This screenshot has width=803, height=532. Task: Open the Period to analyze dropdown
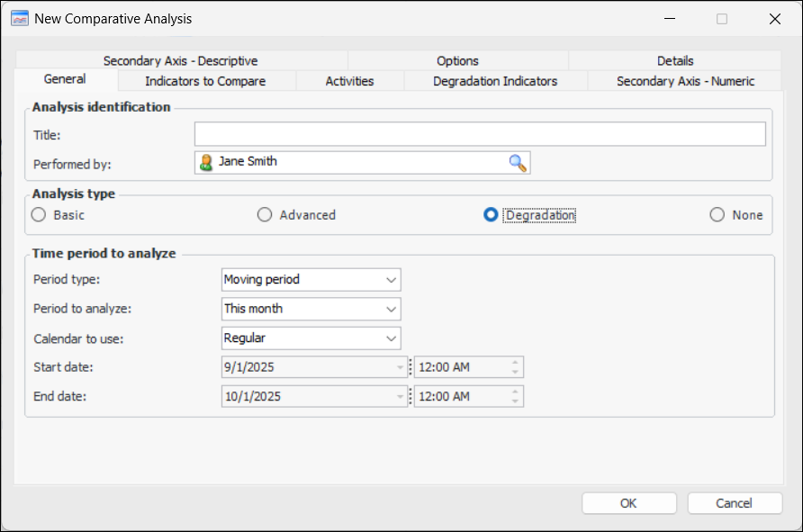coord(391,309)
